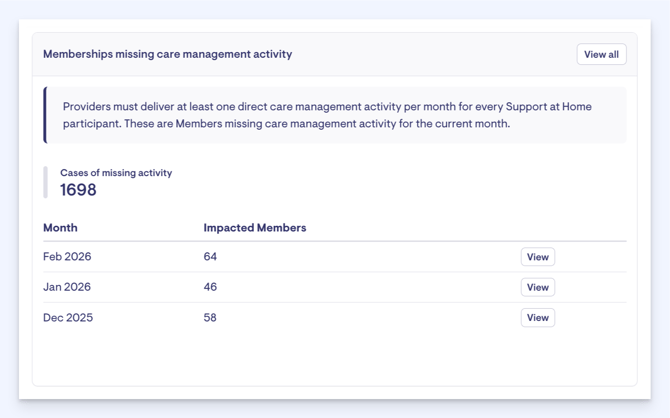Click the Memberships missing care management activity title
670x418 pixels.
coord(167,54)
